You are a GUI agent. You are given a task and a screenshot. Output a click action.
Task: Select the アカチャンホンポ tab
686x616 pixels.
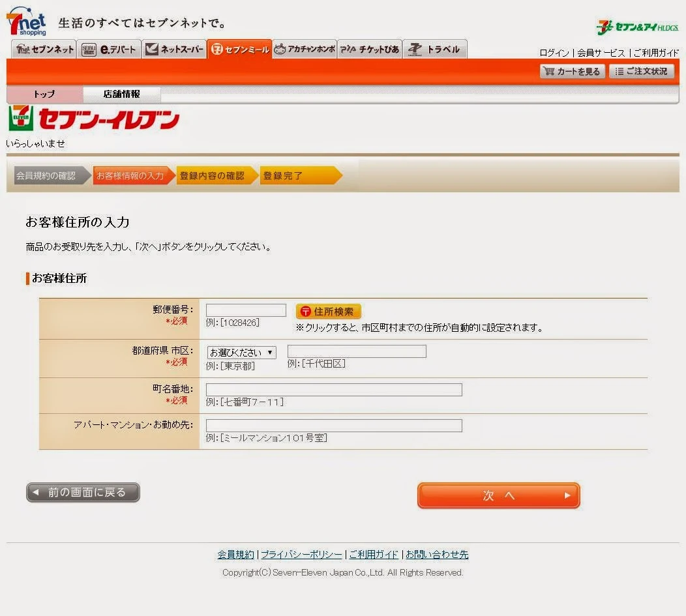[304, 50]
